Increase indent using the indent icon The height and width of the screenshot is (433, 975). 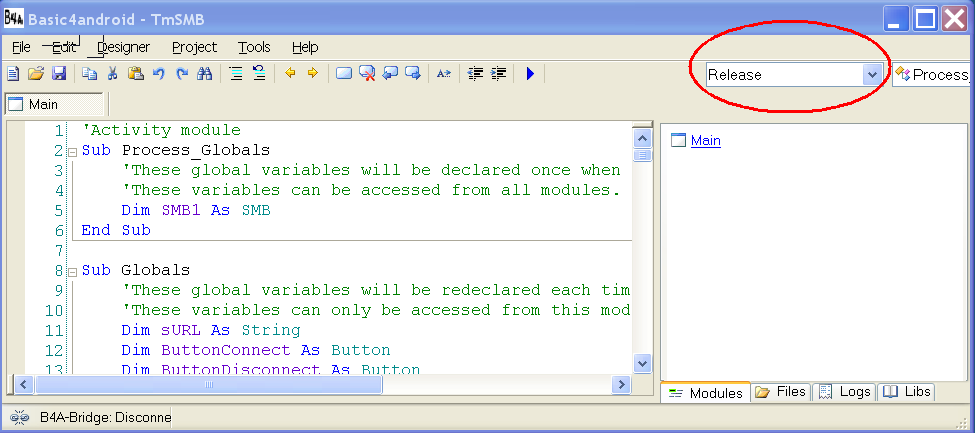click(x=498, y=74)
